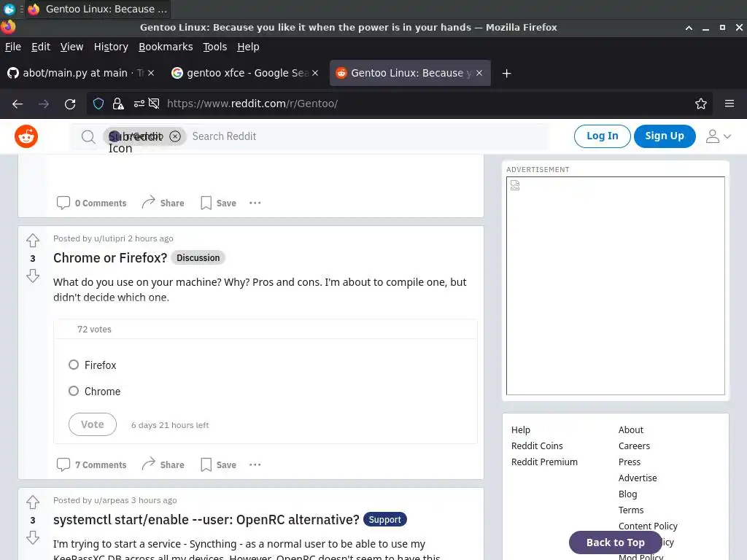Open the Advertise footer link
The image size is (747, 560).
tap(638, 478)
